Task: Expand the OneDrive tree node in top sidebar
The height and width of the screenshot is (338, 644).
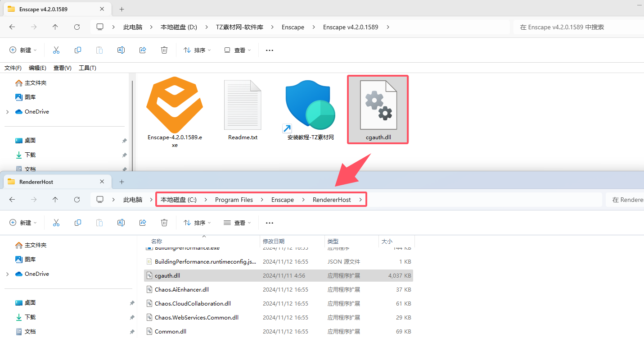Action: 8,112
